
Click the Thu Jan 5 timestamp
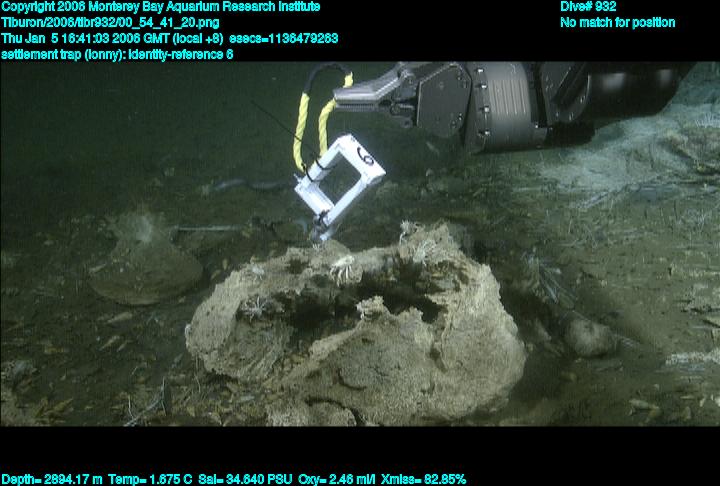(112, 39)
